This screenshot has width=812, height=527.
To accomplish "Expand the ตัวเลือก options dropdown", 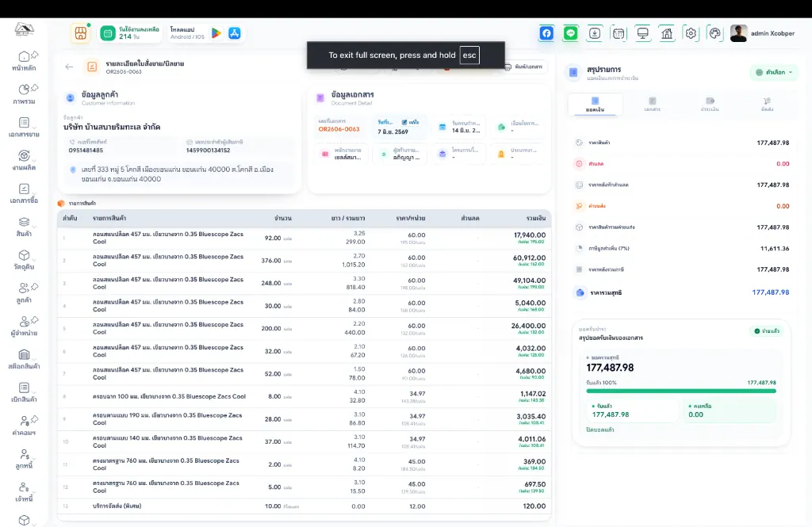I will click(x=774, y=72).
